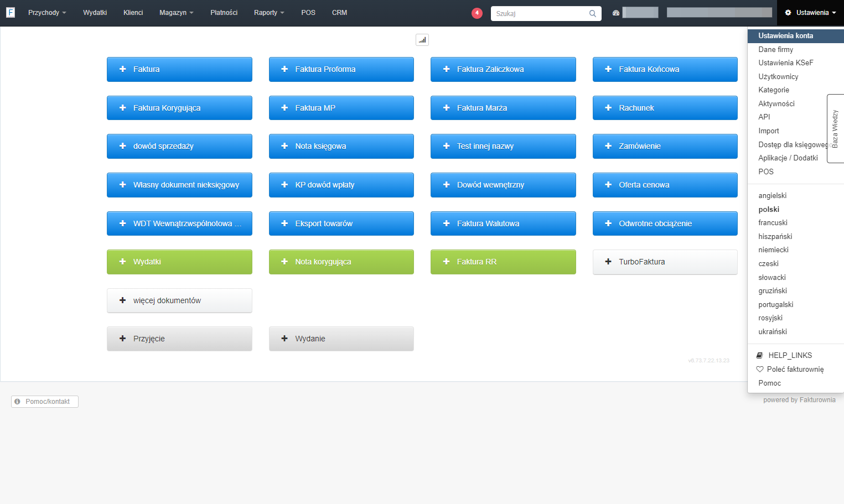Click the search magnifier icon
The width and height of the screenshot is (844, 504).
point(593,13)
